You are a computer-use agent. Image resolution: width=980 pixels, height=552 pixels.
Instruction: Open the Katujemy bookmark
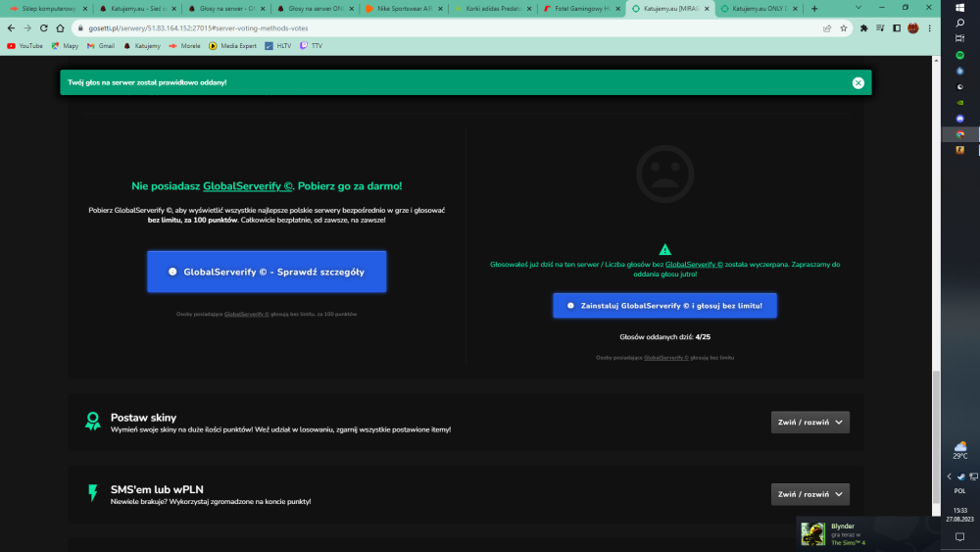[x=142, y=46]
